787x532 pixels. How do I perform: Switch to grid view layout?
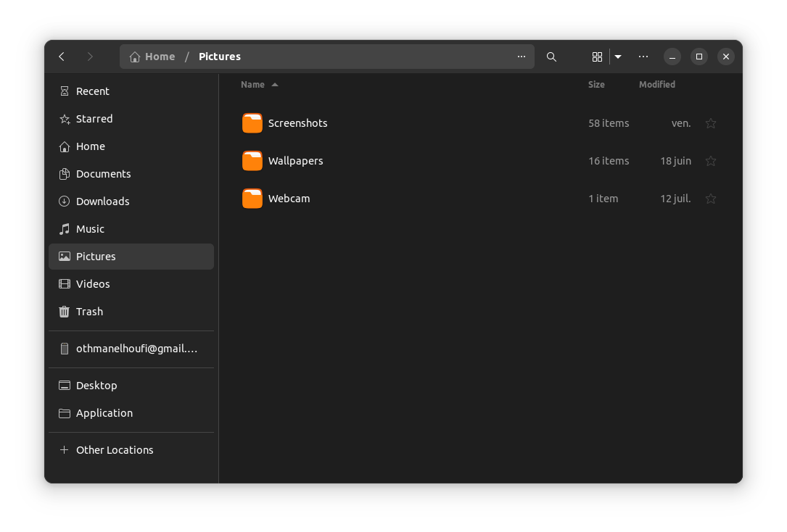click(x=597, y=56)
